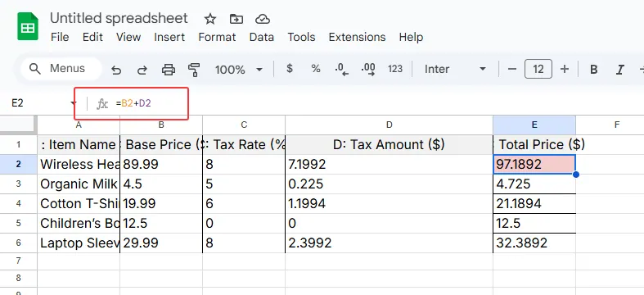
Task: Open the Edit menu
Action: (x=92, y=37)
